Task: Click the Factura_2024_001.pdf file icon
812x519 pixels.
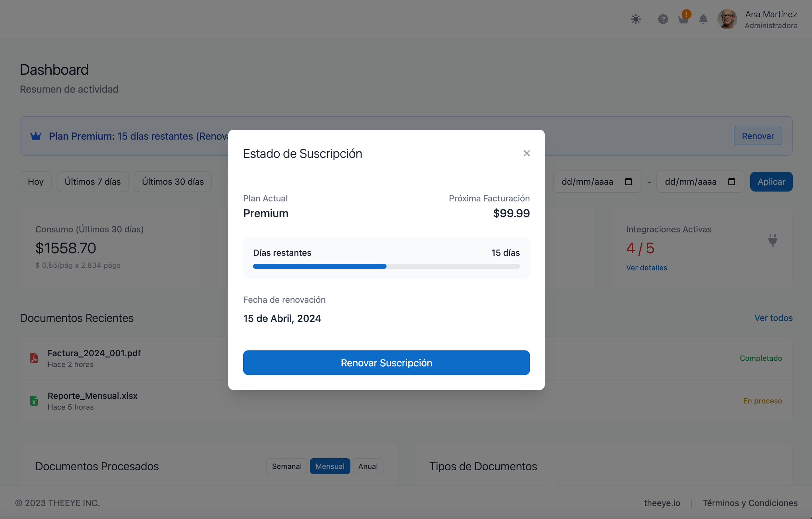Action: click(x=34, y=358)
